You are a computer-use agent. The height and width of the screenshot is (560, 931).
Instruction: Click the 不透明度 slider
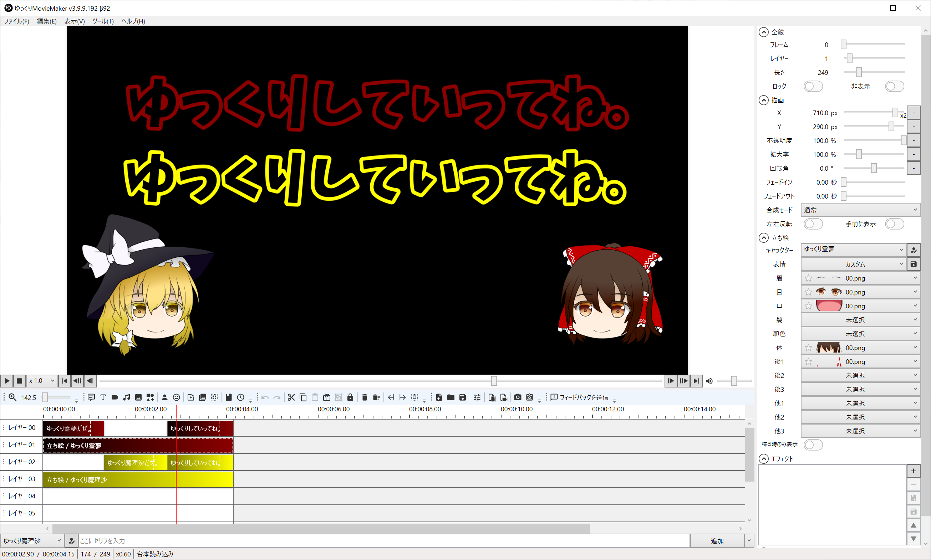click(x=874, y=140)
